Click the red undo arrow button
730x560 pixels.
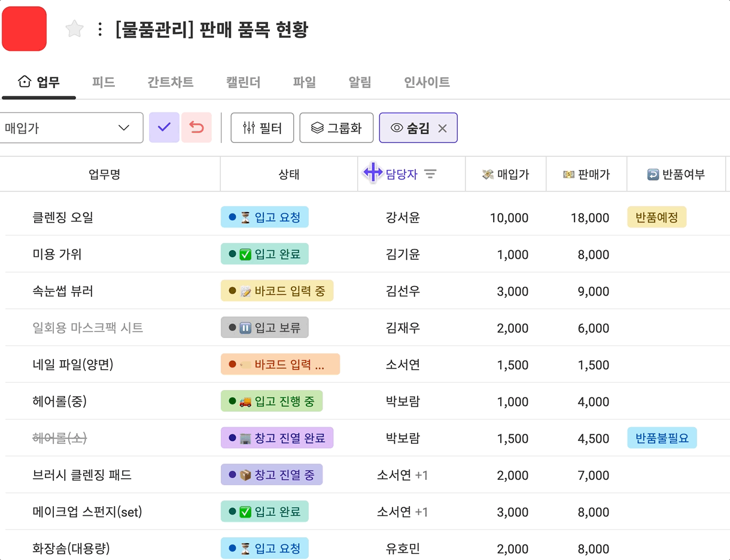click(x=196, y=127)
